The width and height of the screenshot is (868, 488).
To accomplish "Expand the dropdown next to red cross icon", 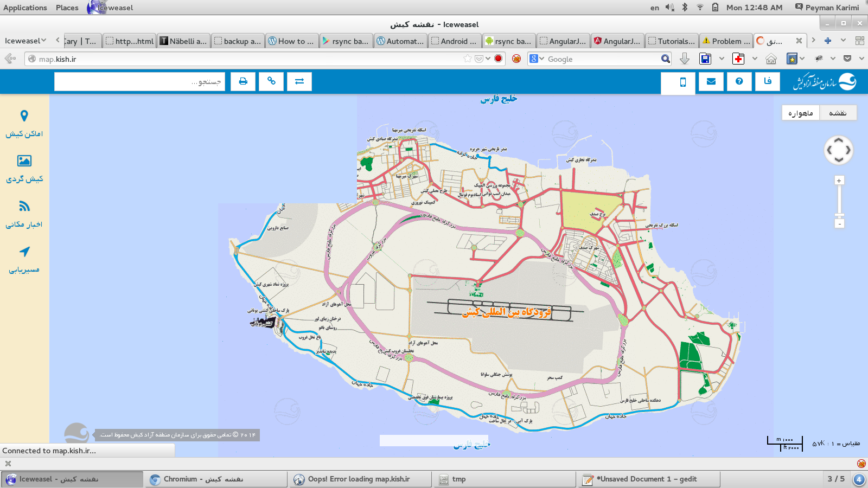I will pos(755,59).
